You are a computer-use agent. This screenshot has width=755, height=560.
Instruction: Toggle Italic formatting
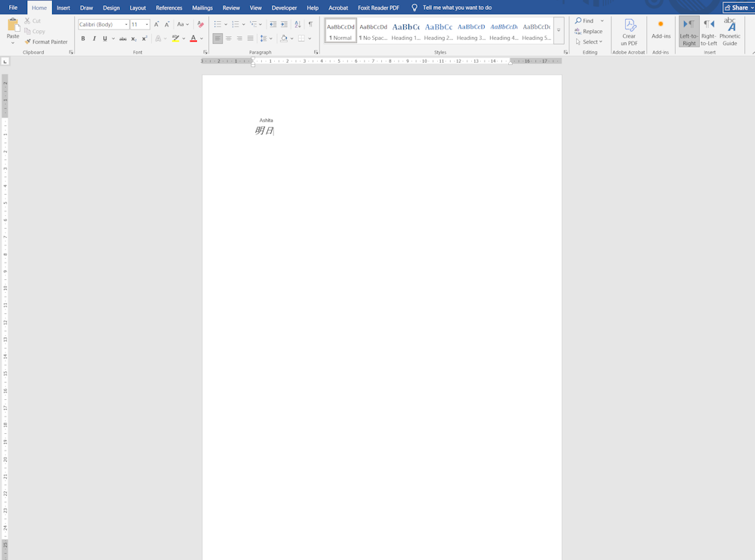pyautogui.click(x=94, y=38)
